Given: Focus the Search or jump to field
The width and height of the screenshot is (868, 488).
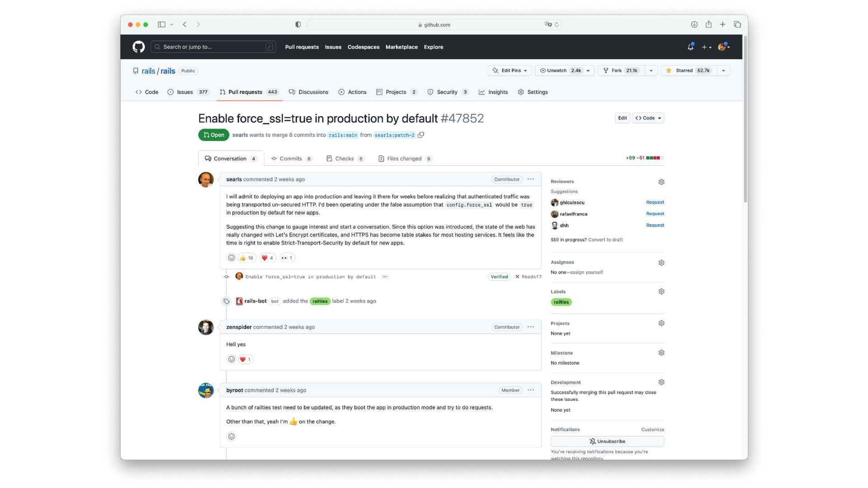Looking at the screenshot, I should [212, 47].
